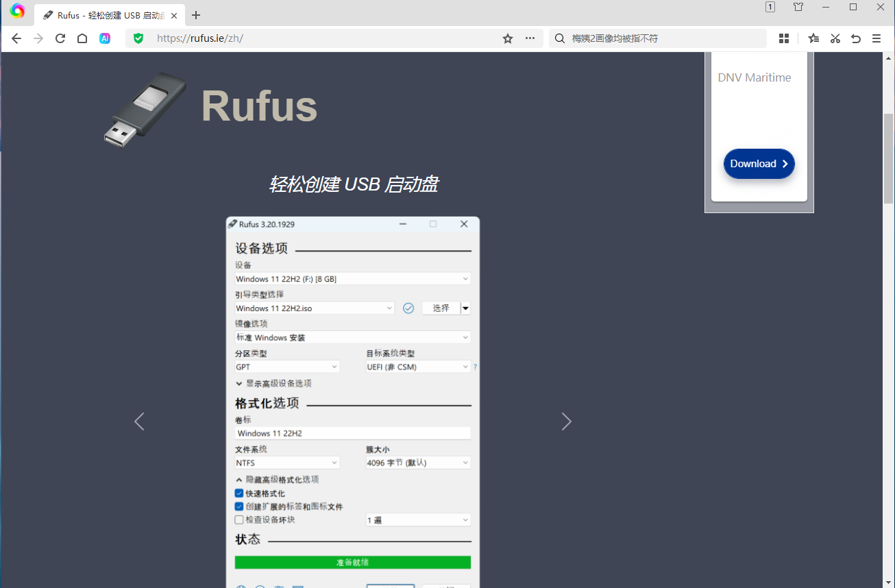Open the browser skin shirt icon
Image resolution: width=895 pixels, height=588 pixels.
click(798, 7)
